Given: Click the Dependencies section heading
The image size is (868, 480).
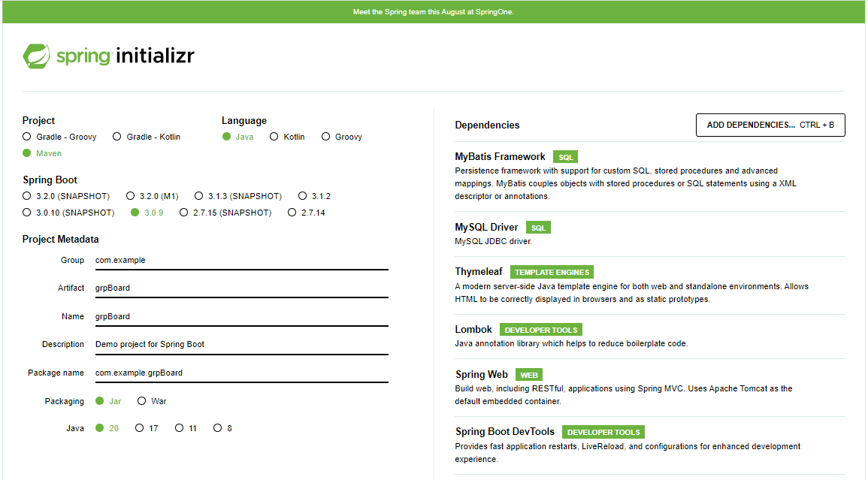Looking at the screenshot, I should (487, 125).
